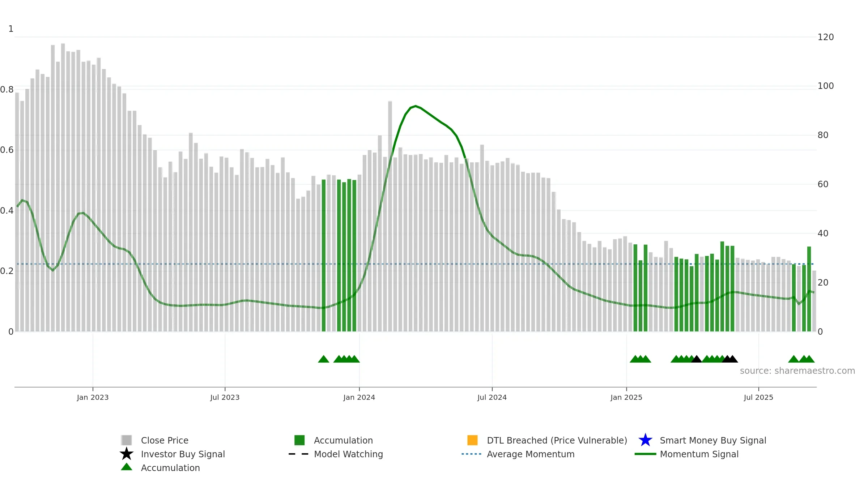Screen dimensions: 868x488
Task: Click the green Accumulation legend square
Action: (x=299, y=440)
